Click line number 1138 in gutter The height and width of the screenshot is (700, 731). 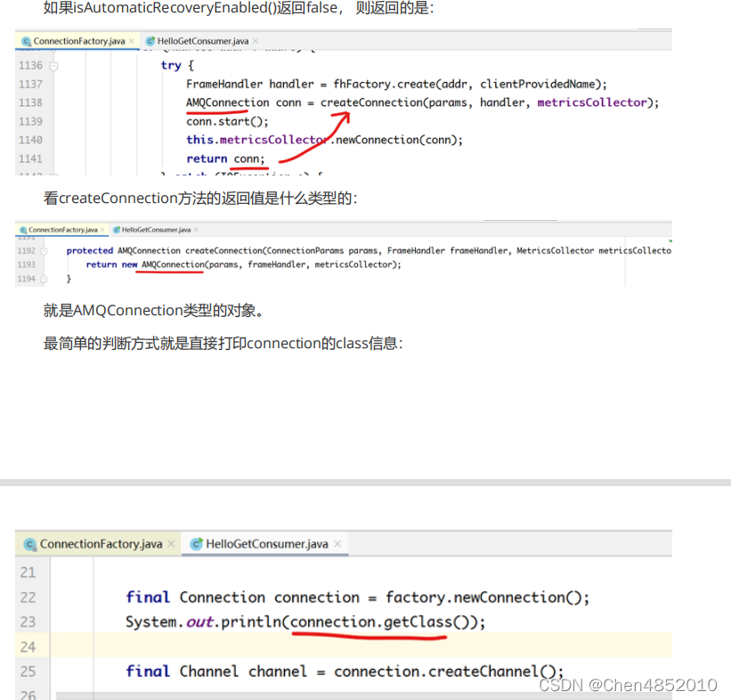click(30, 102)
